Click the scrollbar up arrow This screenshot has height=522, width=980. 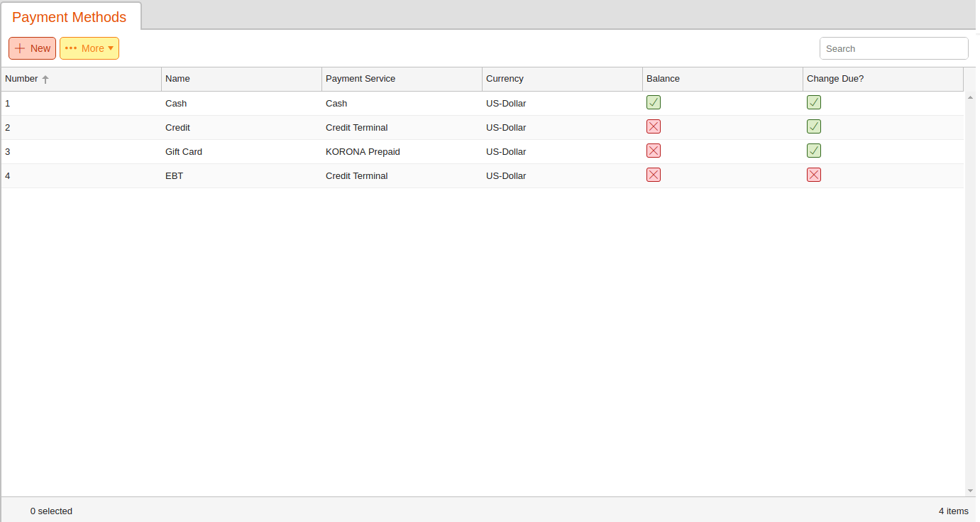[970, 97]
